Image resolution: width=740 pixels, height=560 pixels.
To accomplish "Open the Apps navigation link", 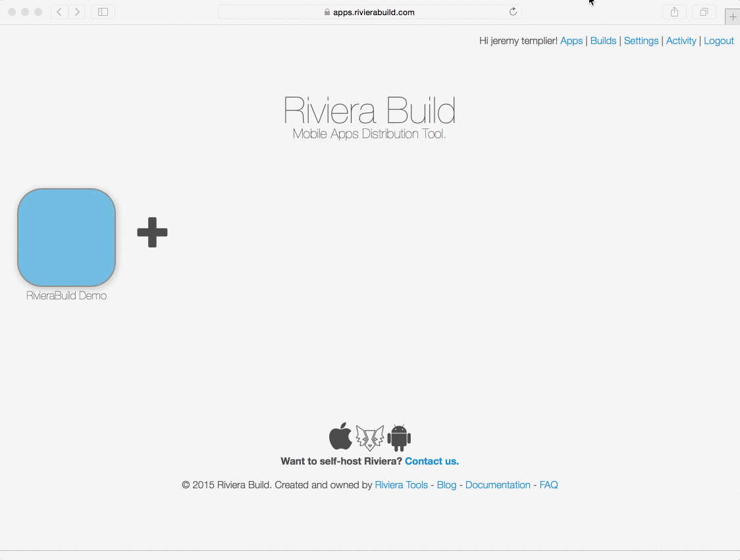I will pos(571,41).
